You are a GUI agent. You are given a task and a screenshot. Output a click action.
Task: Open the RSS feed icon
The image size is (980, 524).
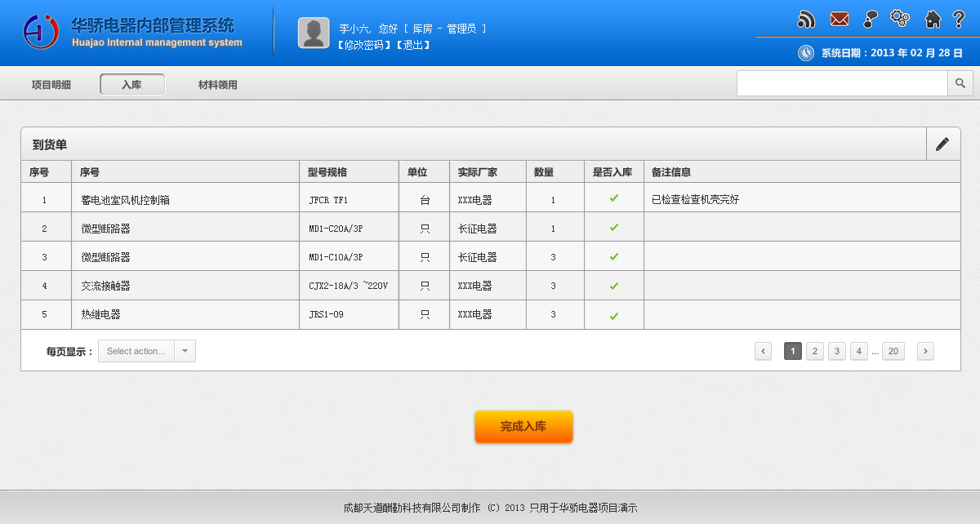point(806,20)
